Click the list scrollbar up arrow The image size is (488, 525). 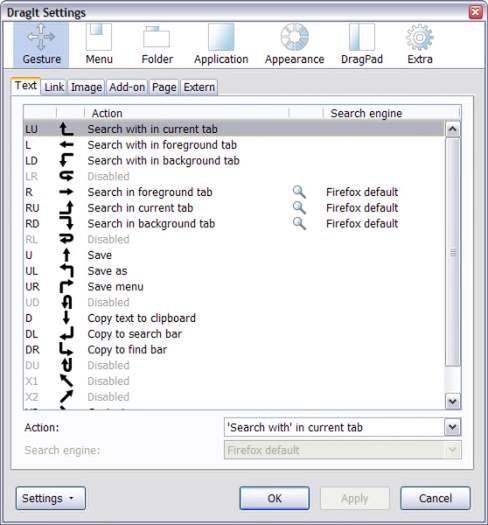point(452,129)
